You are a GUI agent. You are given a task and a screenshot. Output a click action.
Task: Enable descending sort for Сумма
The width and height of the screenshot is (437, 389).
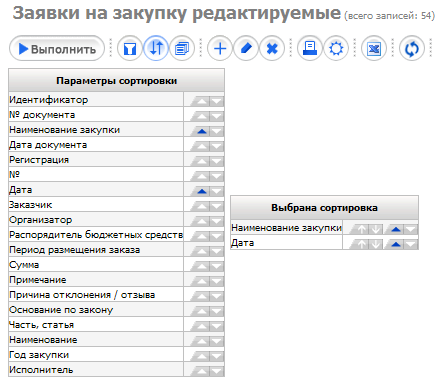pos(217,266)
